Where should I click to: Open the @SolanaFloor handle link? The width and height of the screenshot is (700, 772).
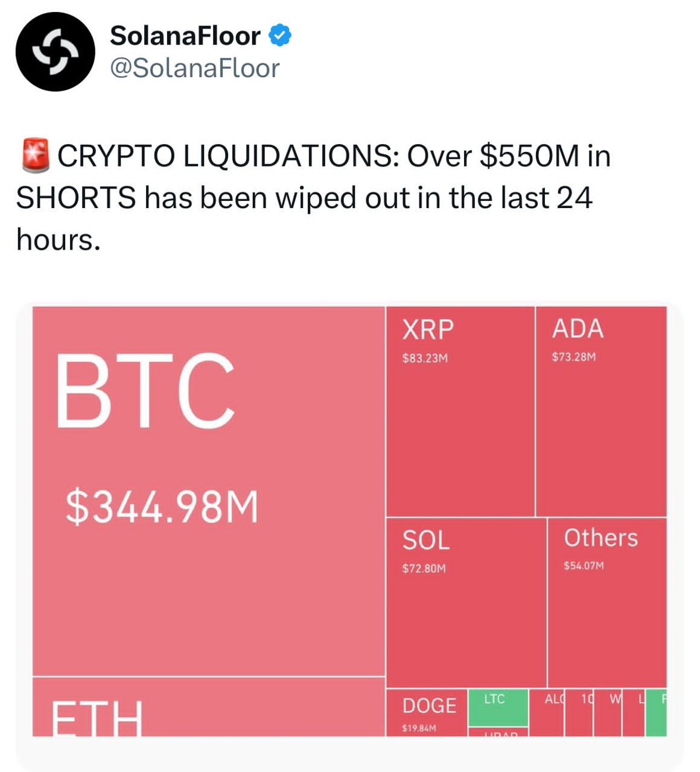pyautogui.click(x=194, y=68)
